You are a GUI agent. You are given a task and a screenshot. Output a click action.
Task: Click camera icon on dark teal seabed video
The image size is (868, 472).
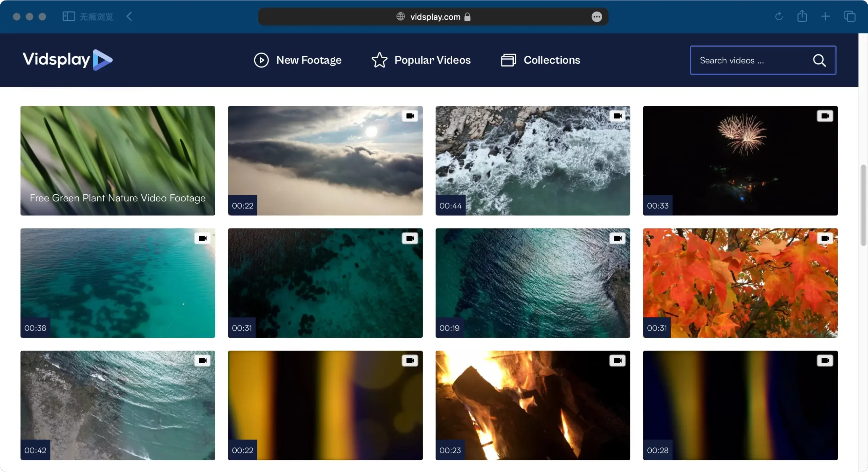pyautogui.click(x=410, y=238)
